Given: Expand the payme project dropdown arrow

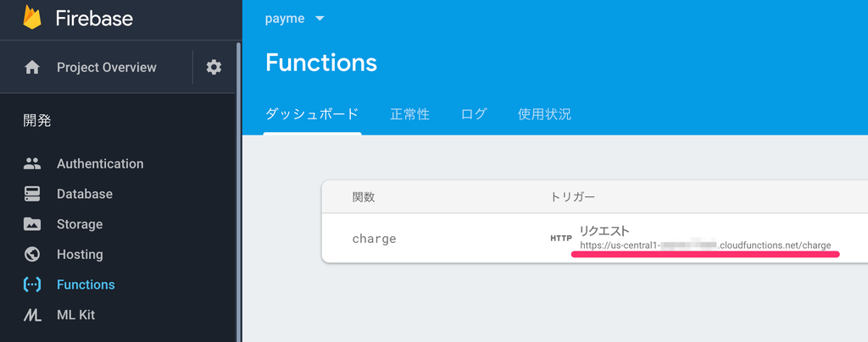Looking at the screenshot, I should click(x=320, y=19).
